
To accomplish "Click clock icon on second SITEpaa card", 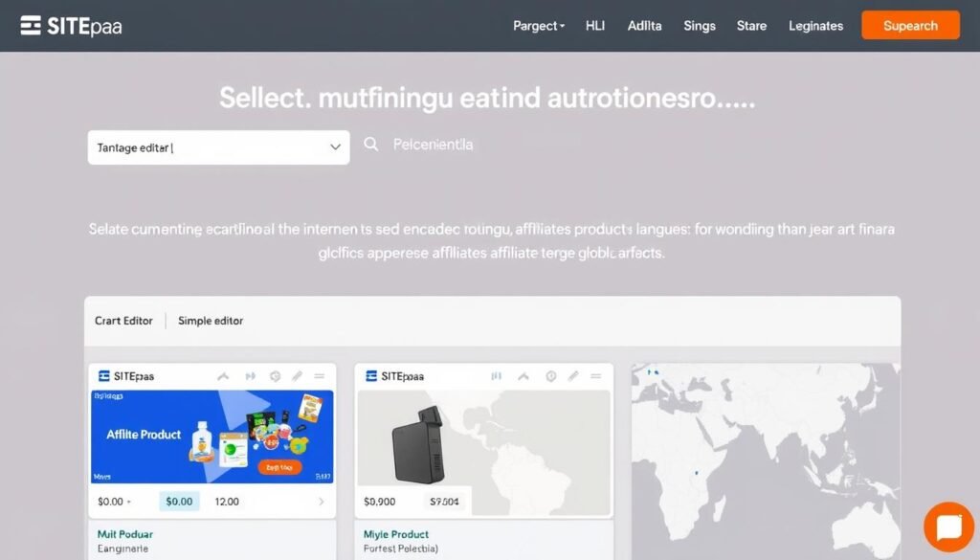I will 550,376.
